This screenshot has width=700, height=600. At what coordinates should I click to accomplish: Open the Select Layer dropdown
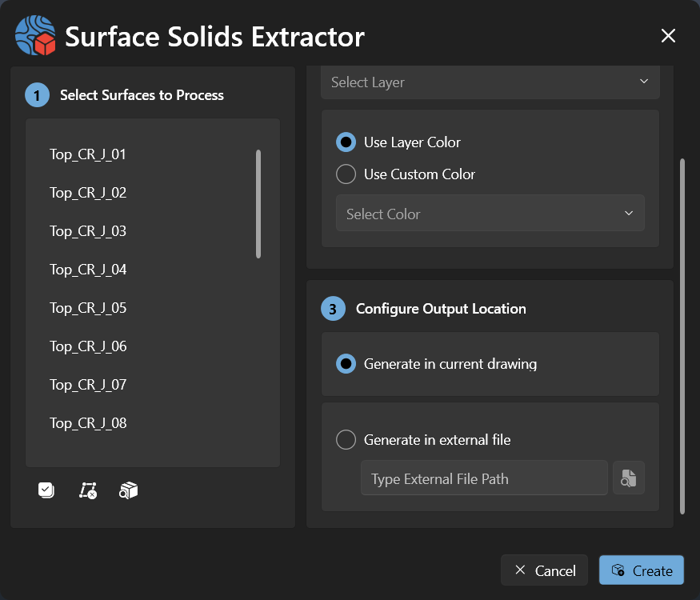point(490,82)
